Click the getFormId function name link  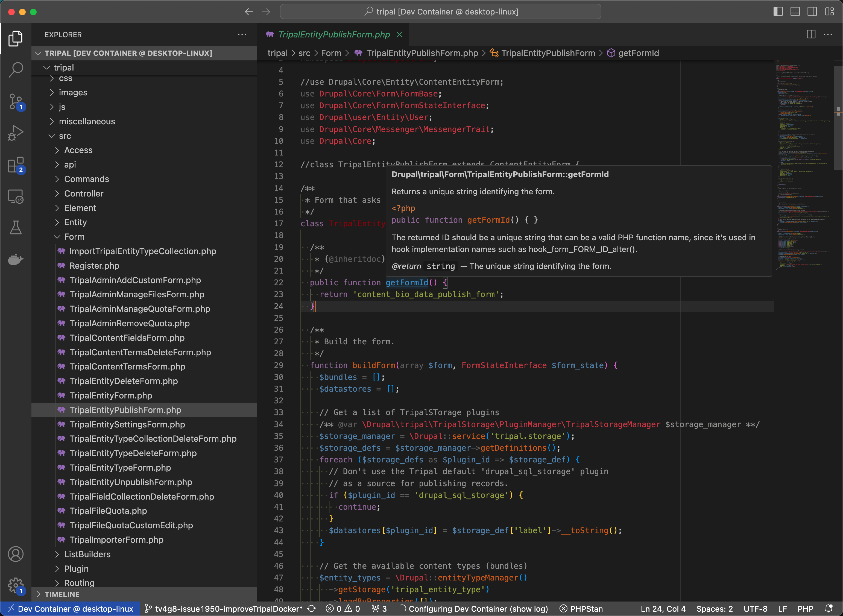[407, 283]
